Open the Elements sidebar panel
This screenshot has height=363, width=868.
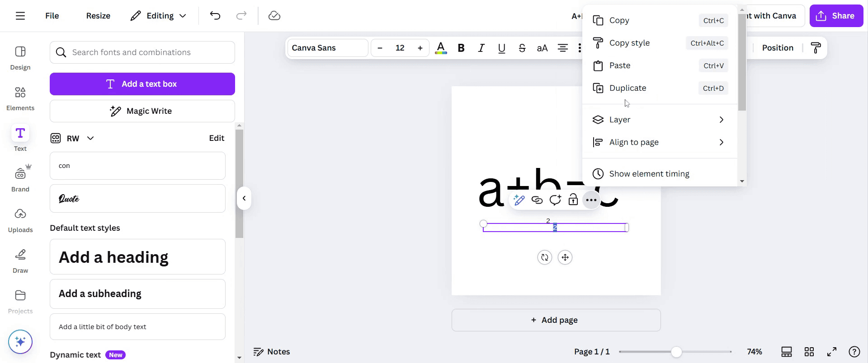click(x=20, y=99)
